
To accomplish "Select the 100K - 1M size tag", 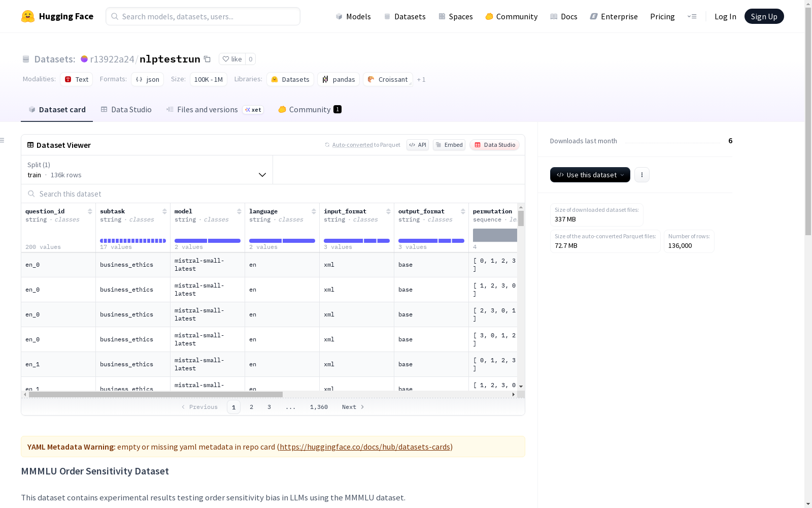I will coord(209,79).
